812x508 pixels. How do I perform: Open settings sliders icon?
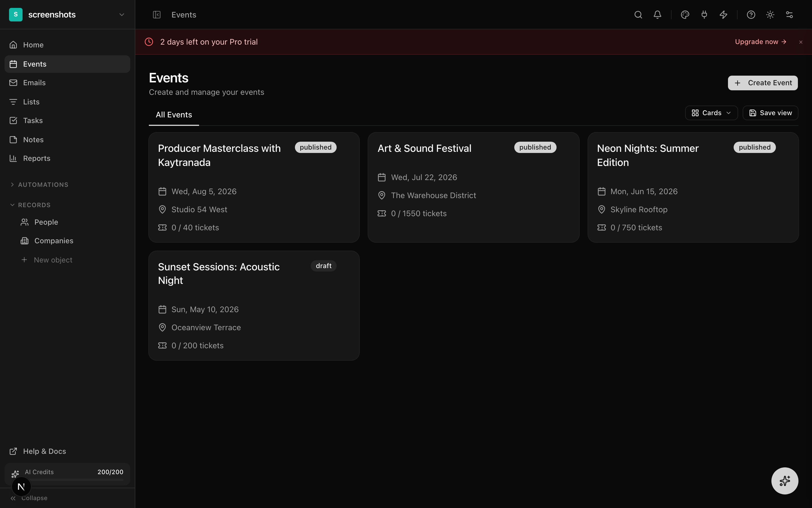pyautogui.click(x=789, y=15)
